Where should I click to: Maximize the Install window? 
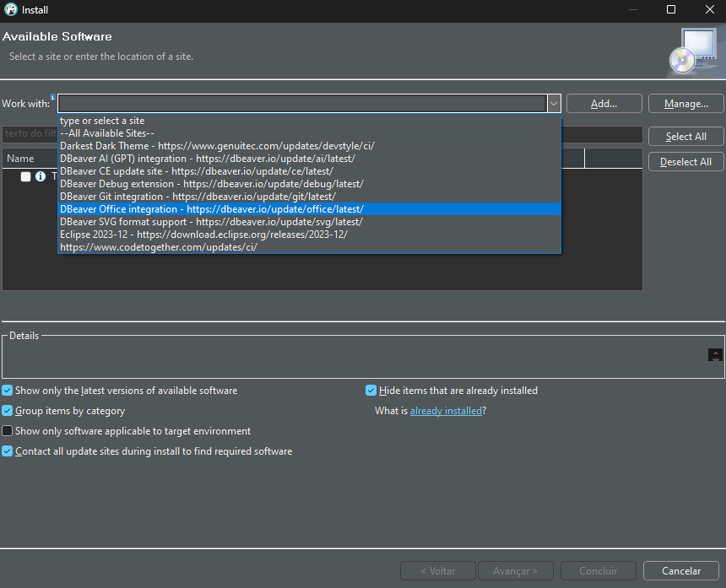(671, 10)
